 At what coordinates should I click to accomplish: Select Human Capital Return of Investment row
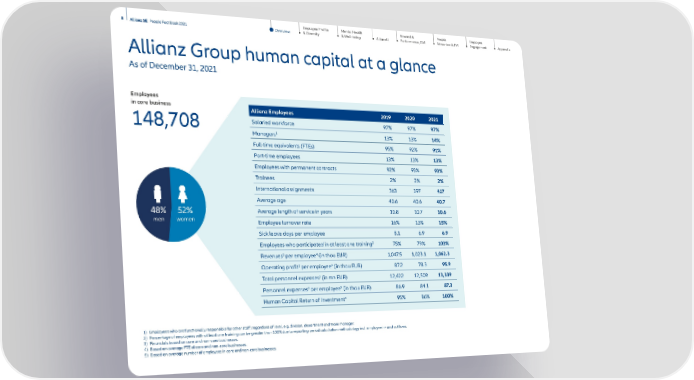coord(360,299)
